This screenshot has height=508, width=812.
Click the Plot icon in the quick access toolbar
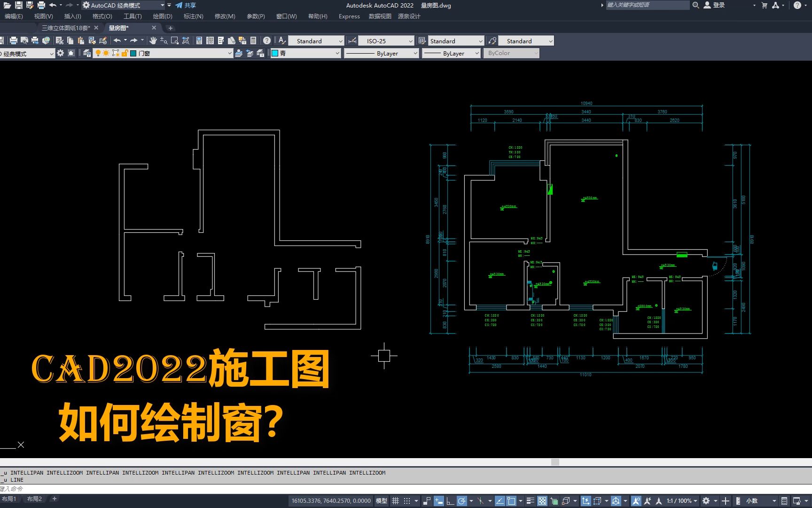(41, 5)
